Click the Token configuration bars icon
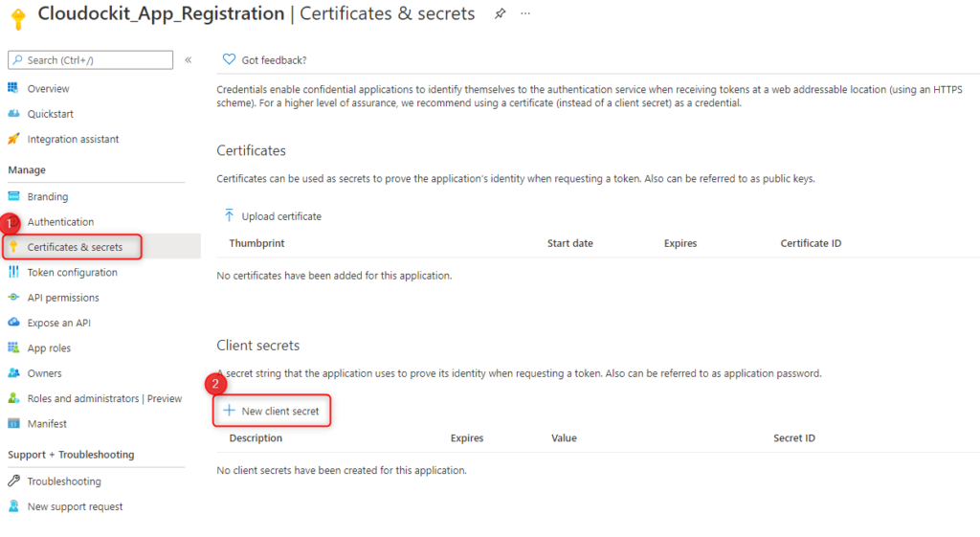Viewport: 980px width, 537px height. 13,272
